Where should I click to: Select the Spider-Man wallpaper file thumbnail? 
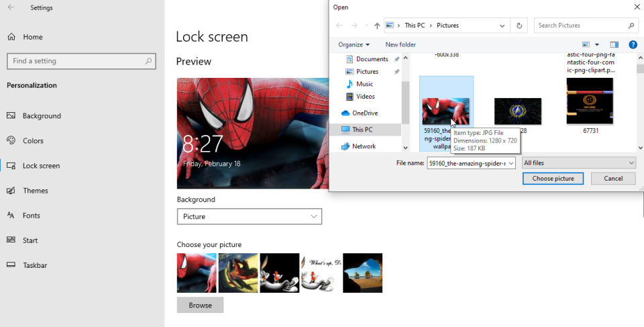tap(446, 111)
